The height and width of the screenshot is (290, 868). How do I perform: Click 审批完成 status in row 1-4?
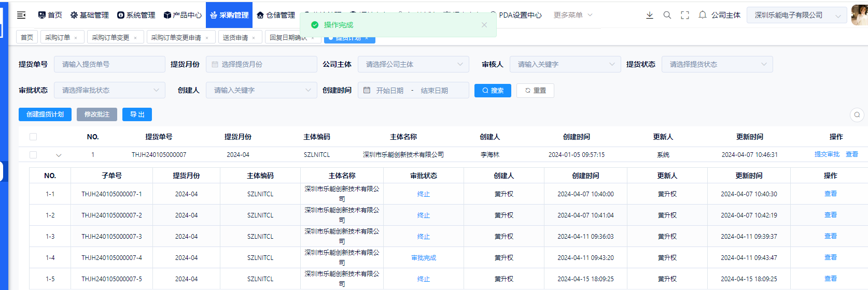point(424,258)
